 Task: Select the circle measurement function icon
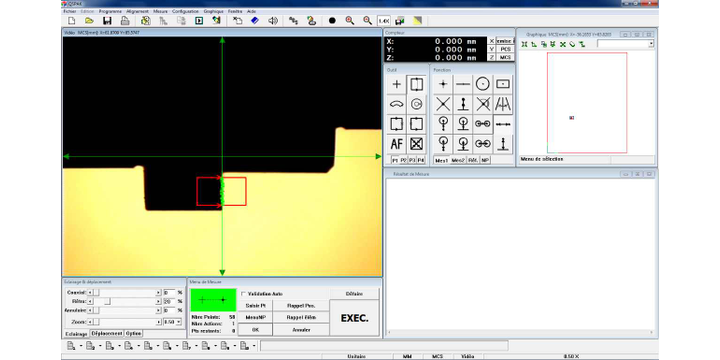[483, 84]
